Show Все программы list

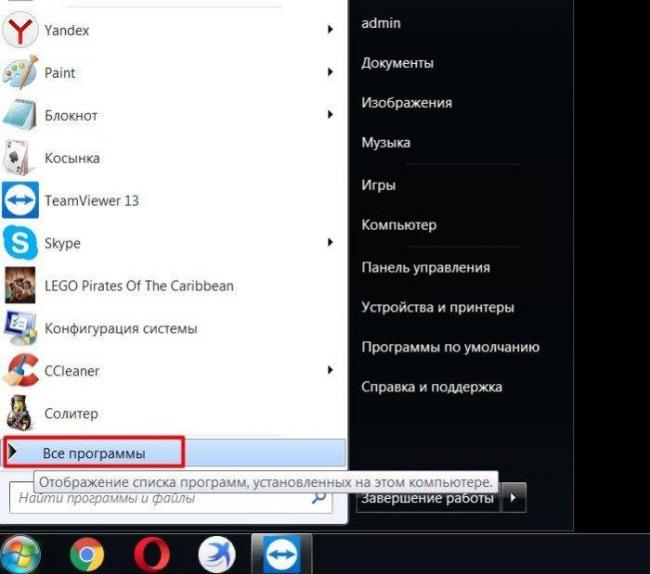[x=94, y=453]
